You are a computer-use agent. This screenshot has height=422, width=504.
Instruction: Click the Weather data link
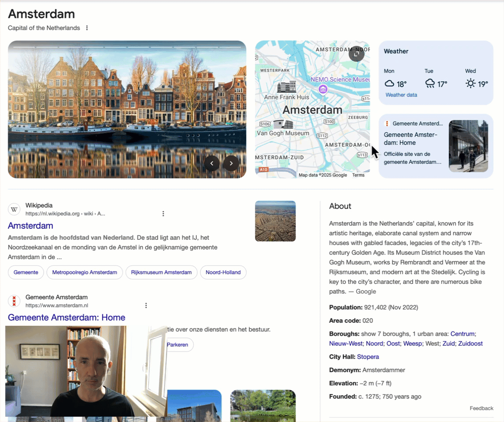401,95
